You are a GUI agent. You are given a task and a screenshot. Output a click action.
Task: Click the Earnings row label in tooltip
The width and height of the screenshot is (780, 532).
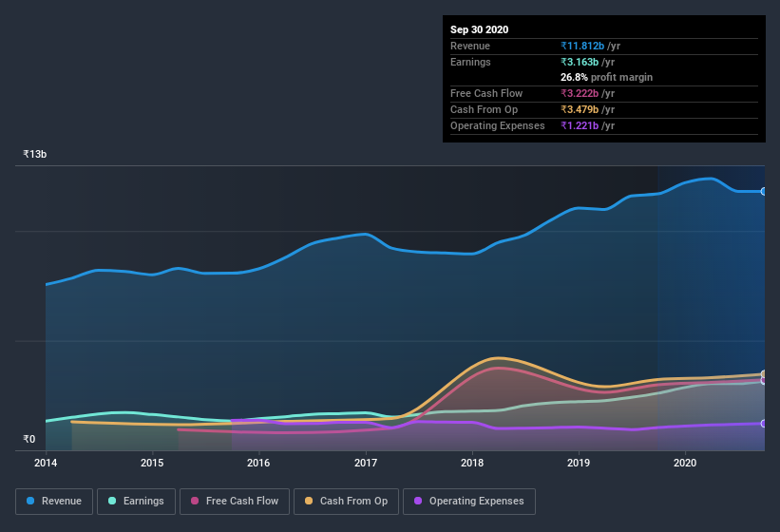470,62
